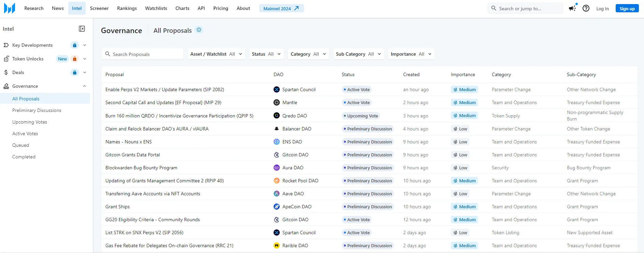Screen dimensions: 644x253
Task: Click the Mantle DAO logo icon
Action: pos(277,102)
